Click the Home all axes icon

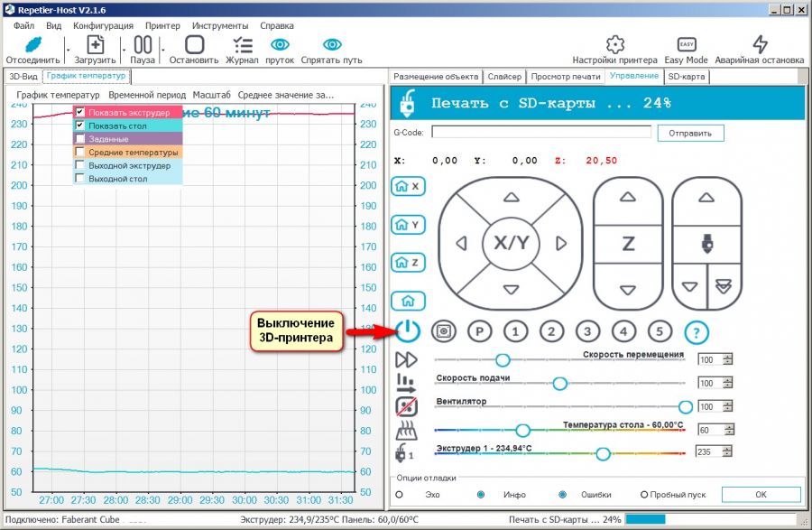407,302
